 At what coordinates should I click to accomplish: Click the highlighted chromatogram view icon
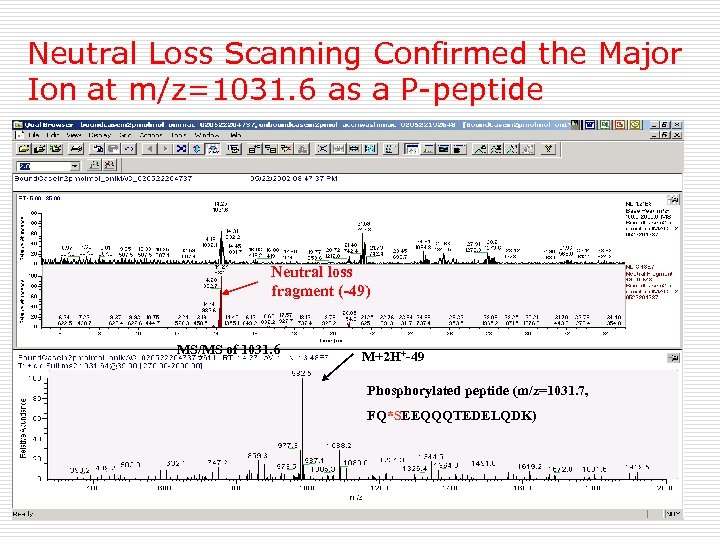click(412, 149)
